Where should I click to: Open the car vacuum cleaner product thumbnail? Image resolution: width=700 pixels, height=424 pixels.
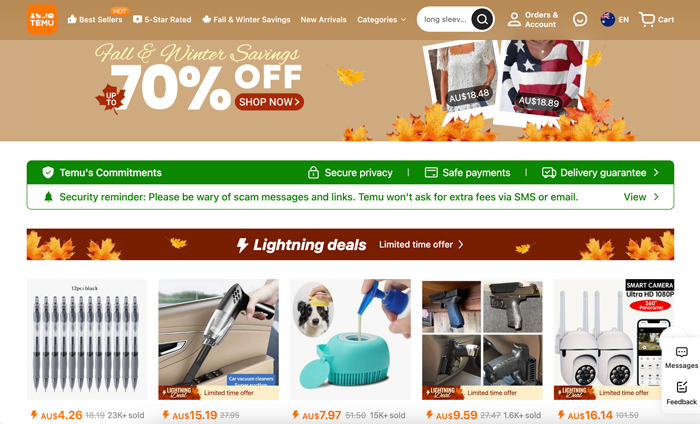coord(218,339)
